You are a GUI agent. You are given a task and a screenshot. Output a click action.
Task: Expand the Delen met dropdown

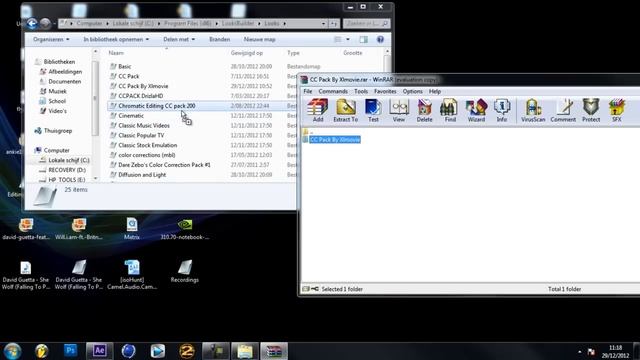point(179,40)
